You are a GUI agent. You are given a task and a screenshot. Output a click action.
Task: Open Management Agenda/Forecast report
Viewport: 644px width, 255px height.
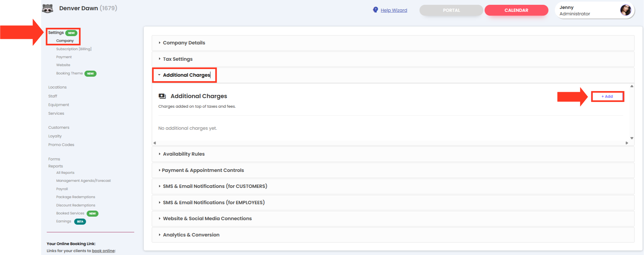[83, 181]
